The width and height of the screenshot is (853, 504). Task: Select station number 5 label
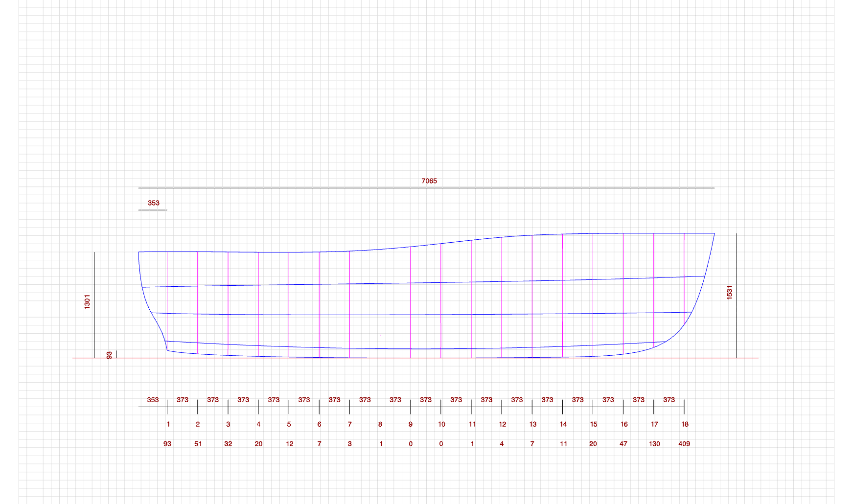[289, 424]
